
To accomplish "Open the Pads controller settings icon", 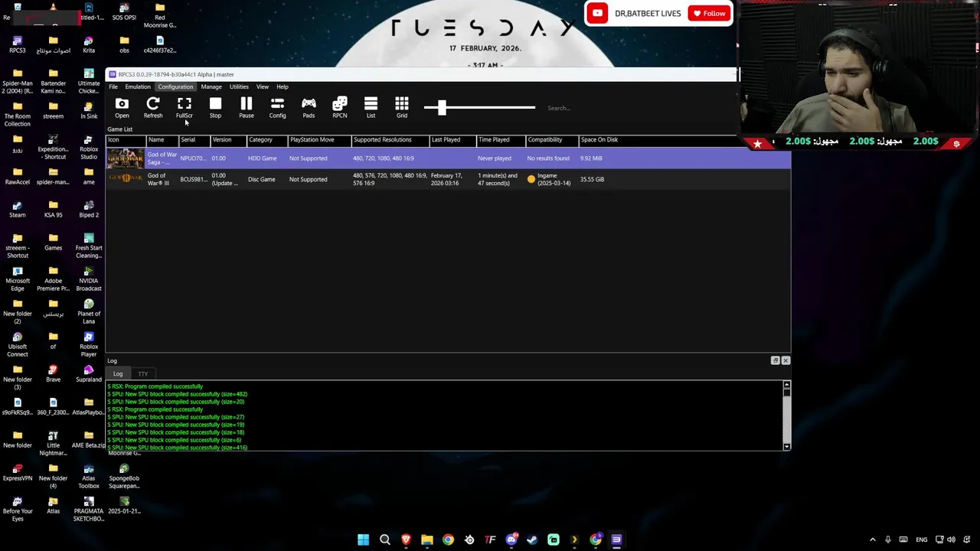I will (x=309, y=108).
